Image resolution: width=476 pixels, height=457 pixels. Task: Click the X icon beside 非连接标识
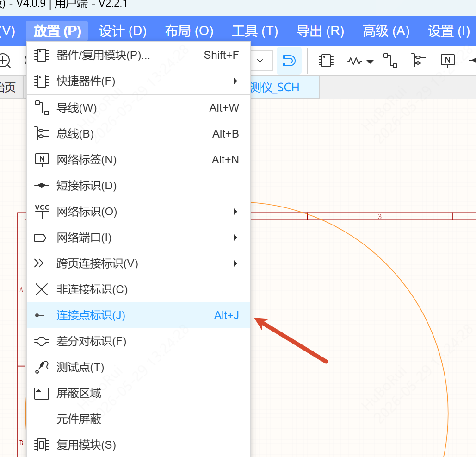click(x=42, y=289)
